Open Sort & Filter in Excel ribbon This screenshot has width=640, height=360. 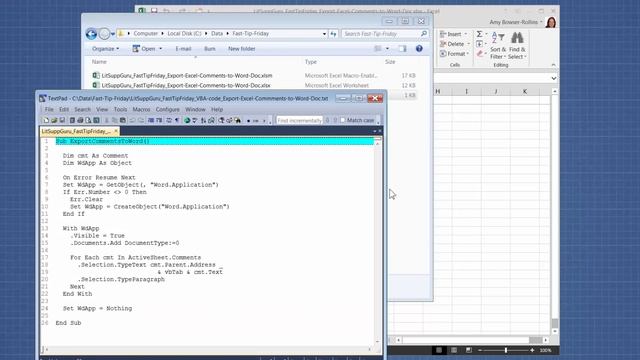pos(498,45)
